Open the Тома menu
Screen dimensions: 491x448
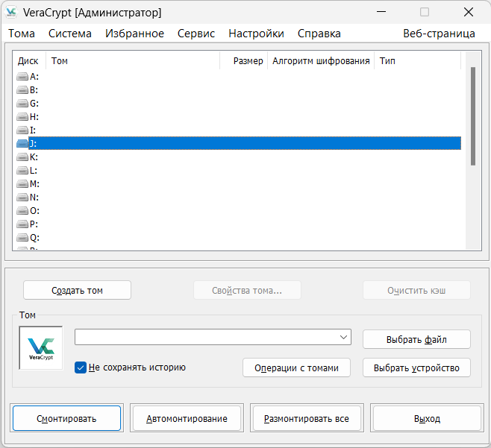click(22, 34)
